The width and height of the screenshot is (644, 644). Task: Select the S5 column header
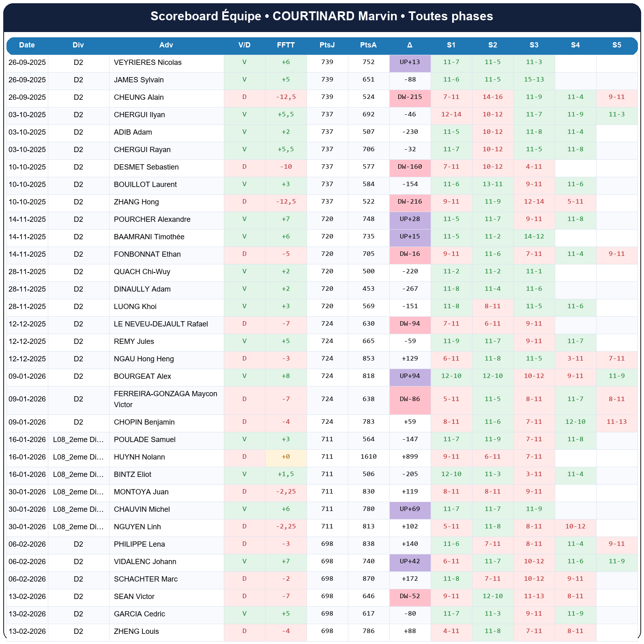point(616,45)
